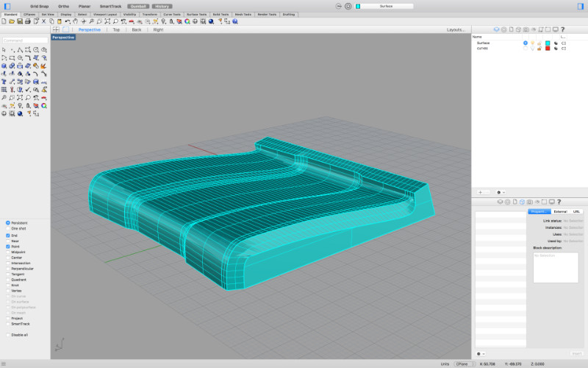Click the orange Explode arrow tool

pos(44,66)
